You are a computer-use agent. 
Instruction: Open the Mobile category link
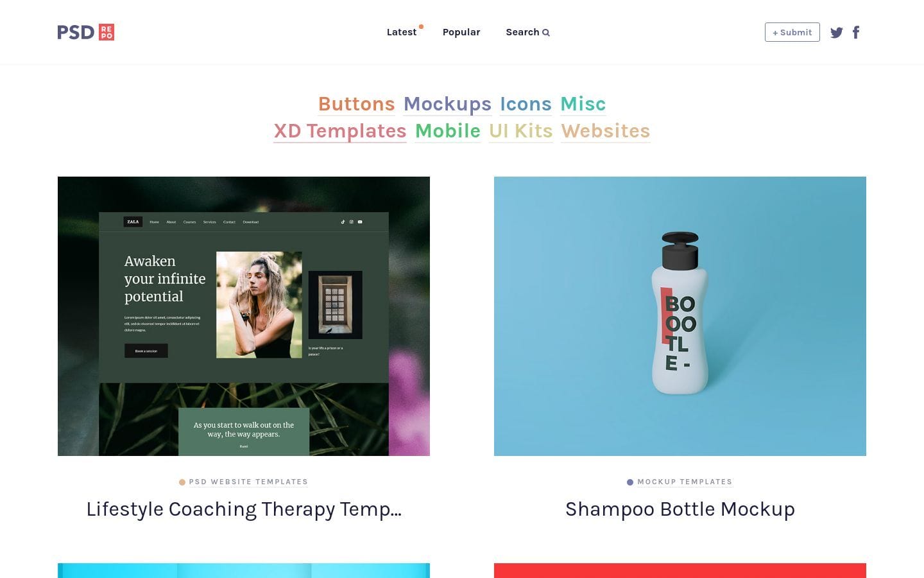coord(448,131)
